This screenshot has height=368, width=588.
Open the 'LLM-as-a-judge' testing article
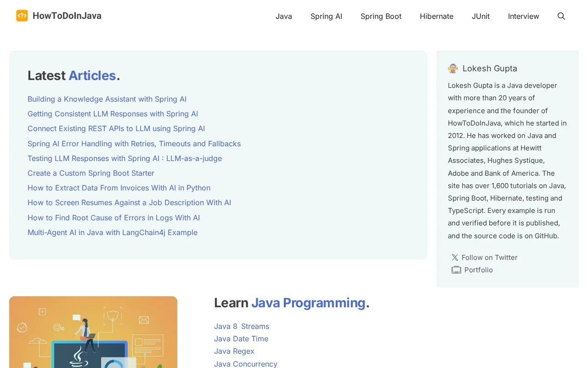point(124,158)
